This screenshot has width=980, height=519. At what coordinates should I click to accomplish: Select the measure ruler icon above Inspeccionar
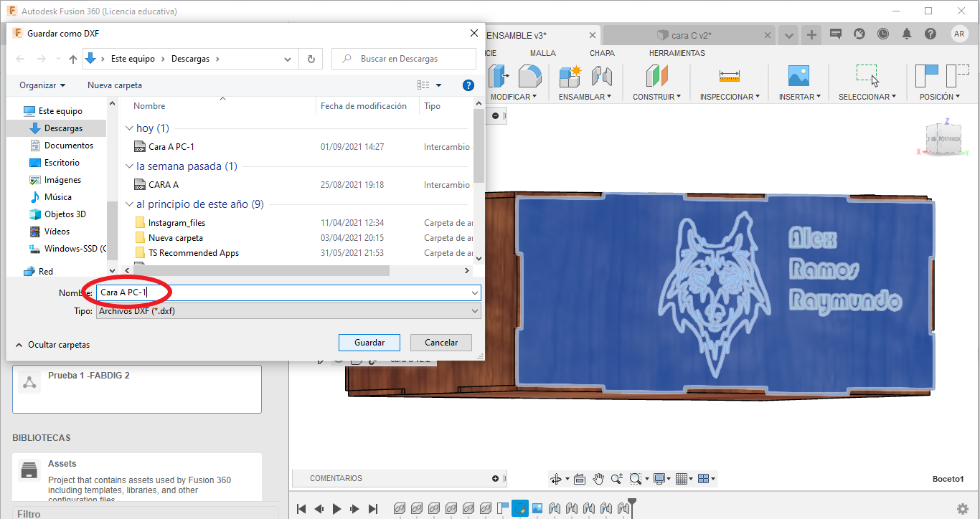pyautogui.click(x=730, y=76)
